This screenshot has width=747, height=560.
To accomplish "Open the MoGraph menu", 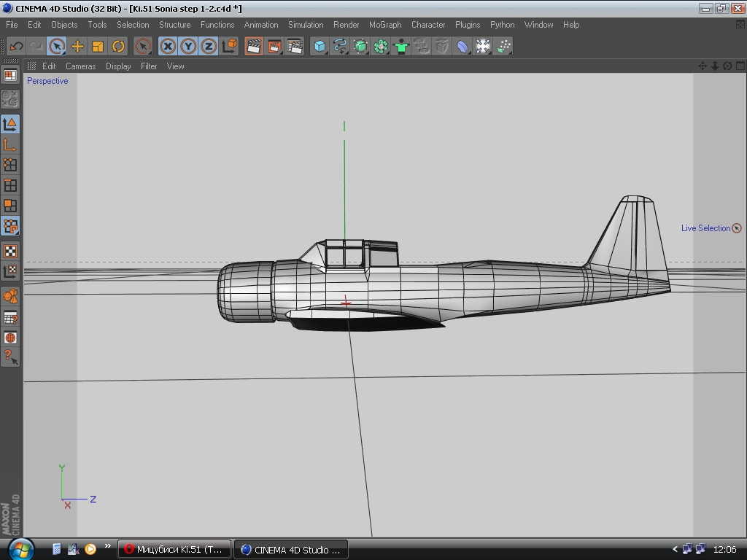I will pos(385,25).
